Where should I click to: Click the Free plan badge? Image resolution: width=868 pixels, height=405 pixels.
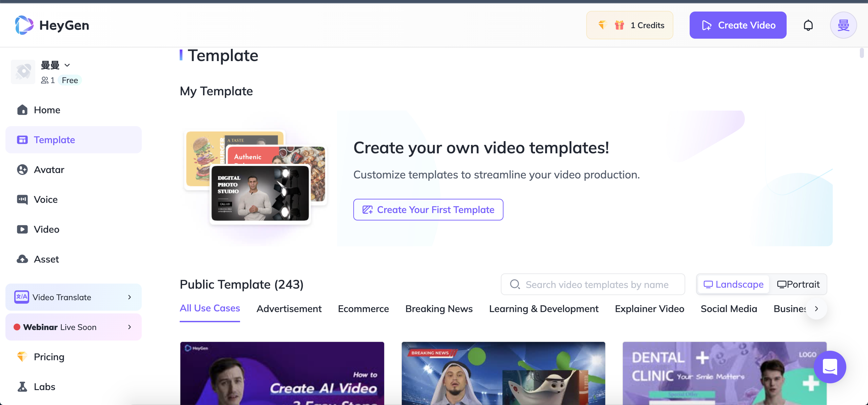(70, 80)
